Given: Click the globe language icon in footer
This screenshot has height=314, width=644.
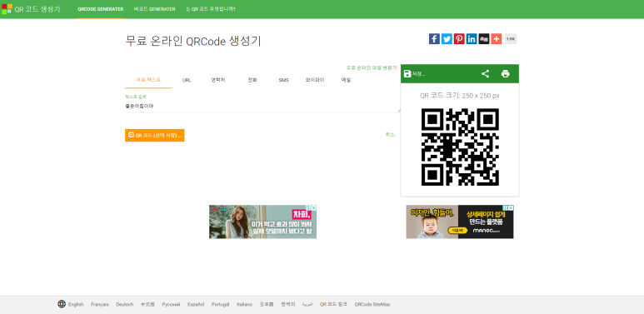Looking at the screenshot, I should [x=62, y=304].
